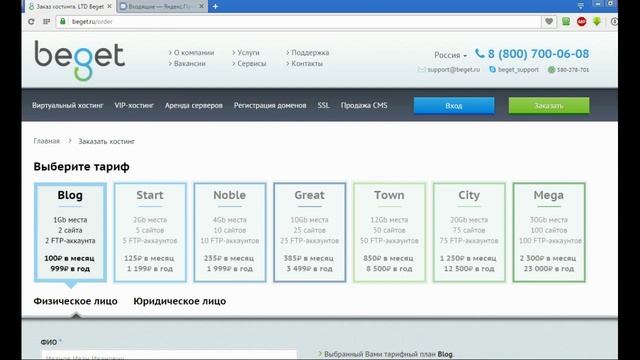Reload the page with the refresh icon
Screen dimensions: 640x360
(31, 22)
